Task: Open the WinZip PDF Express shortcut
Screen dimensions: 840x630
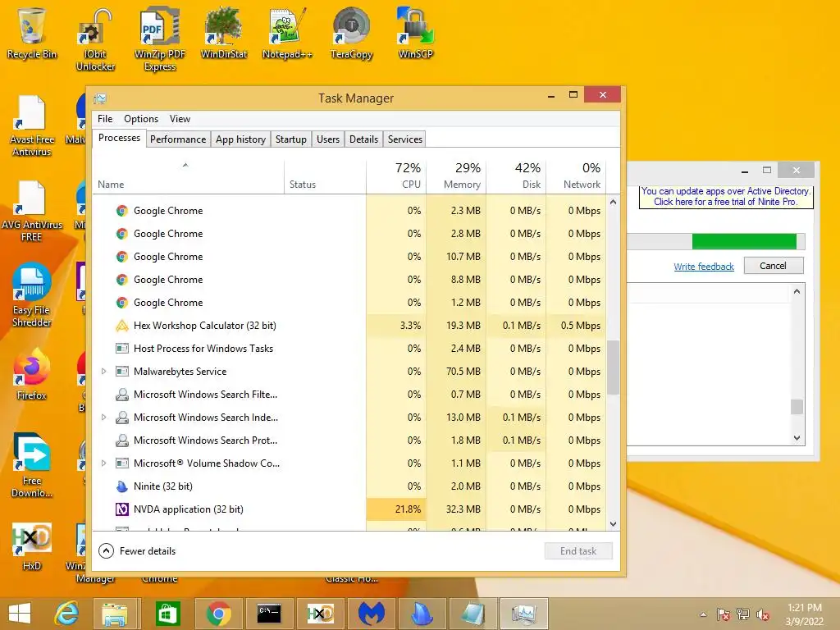Action: (x=160, y=39)
